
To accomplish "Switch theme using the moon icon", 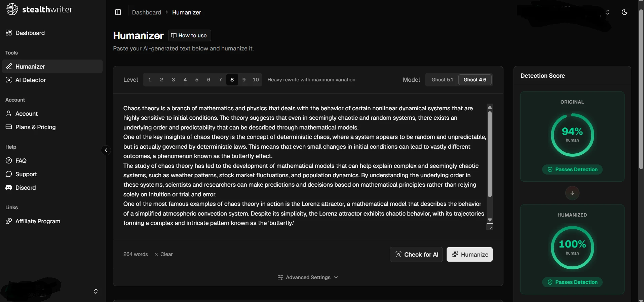I will click(x=624, y=12).
